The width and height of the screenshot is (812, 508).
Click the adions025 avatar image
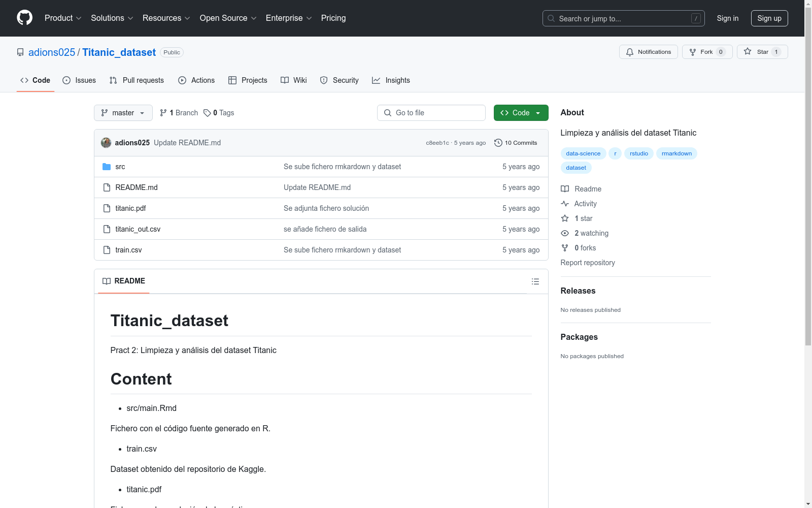pyautogui.click(x=106, y=143)
